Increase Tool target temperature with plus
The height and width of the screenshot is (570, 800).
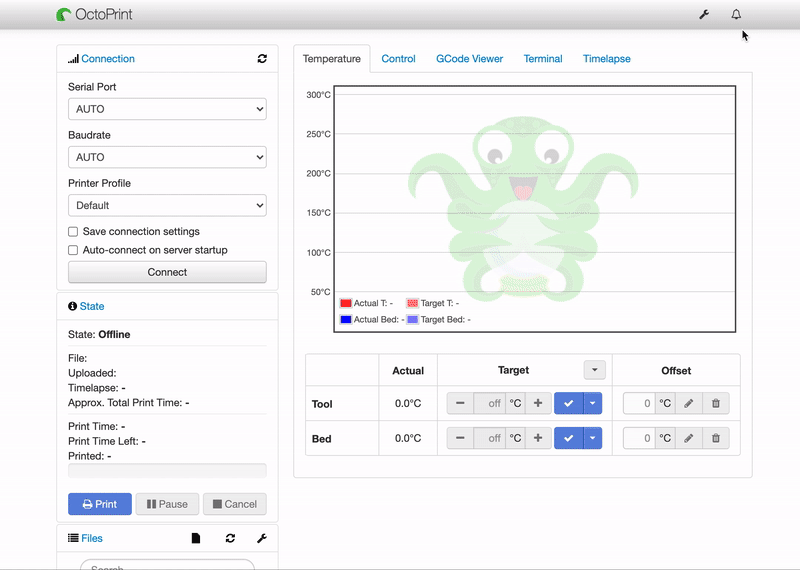[538, 404]
